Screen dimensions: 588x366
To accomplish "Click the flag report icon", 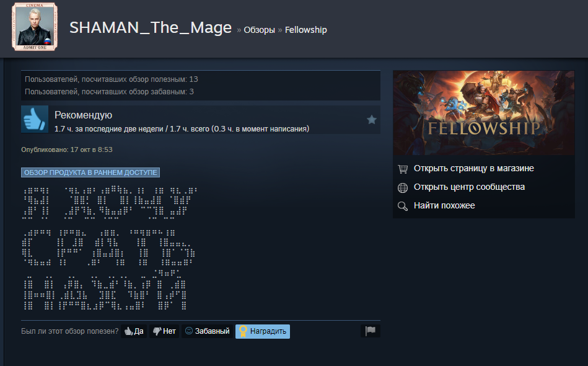I will [x=371, y=331].
